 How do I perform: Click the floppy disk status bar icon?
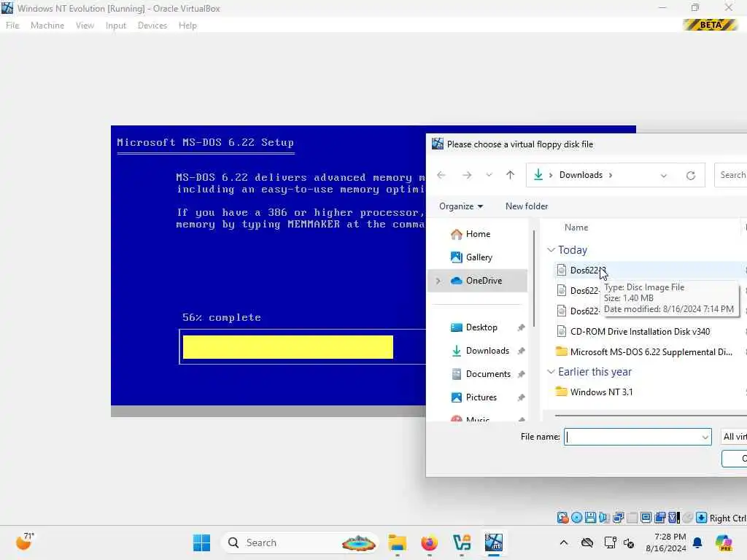click(x=590, y=518)
